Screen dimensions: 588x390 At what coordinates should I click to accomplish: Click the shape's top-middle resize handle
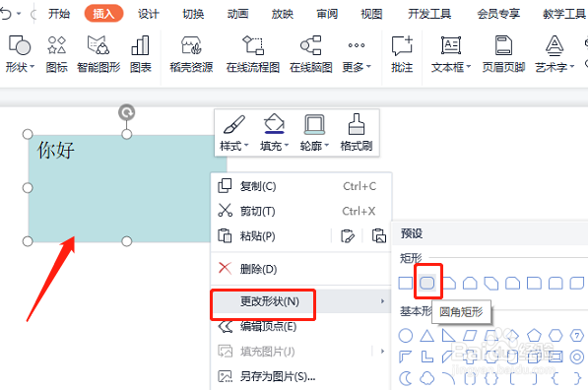pyautogui.click(x=127, y=134)
